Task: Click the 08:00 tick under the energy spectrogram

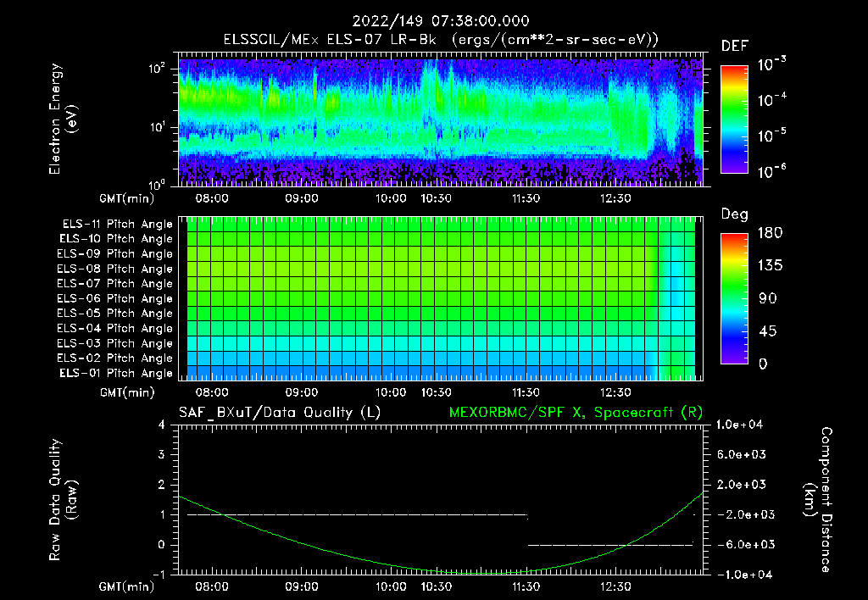Action: (211, 198)
